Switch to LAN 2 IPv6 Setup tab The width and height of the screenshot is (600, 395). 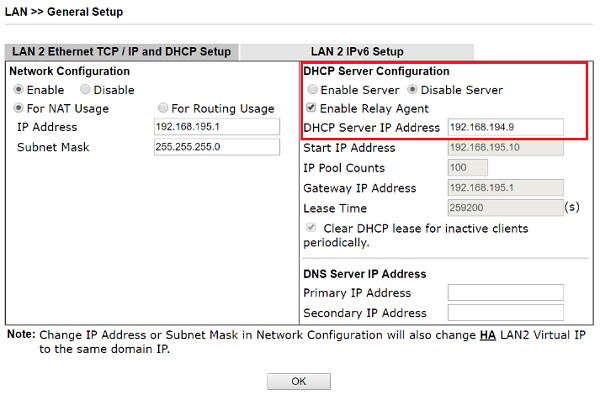[x=357, y=52]
